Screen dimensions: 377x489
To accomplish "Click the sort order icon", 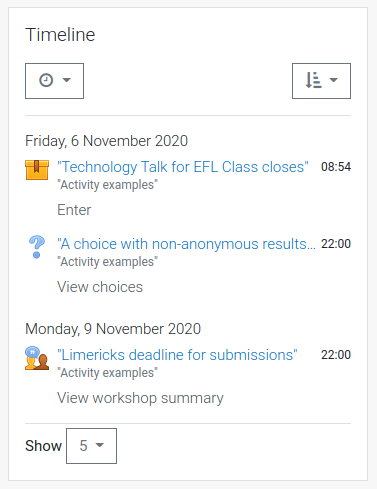I will (x=313, y=80).
